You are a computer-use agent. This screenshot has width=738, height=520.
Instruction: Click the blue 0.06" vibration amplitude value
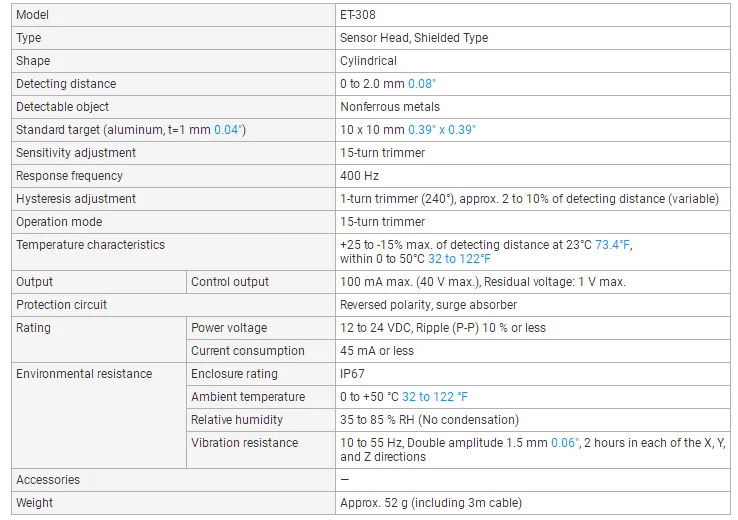[565, 443]
